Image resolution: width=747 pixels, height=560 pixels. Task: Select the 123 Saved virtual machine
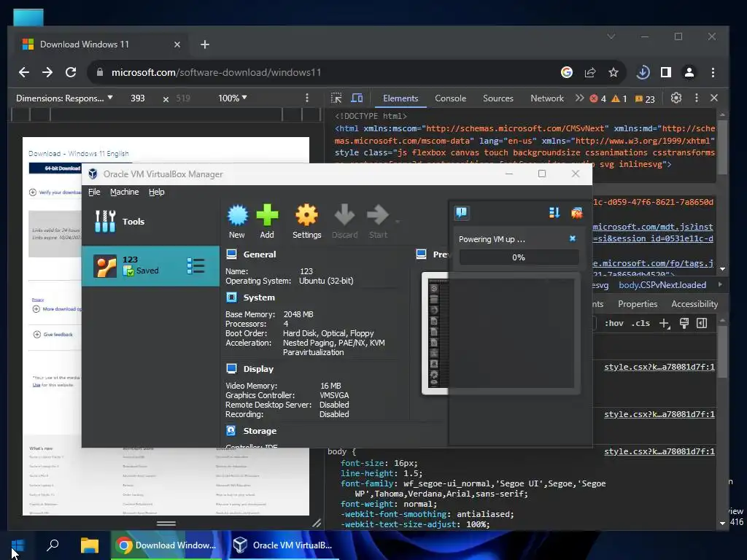click(x=150, y=265)
